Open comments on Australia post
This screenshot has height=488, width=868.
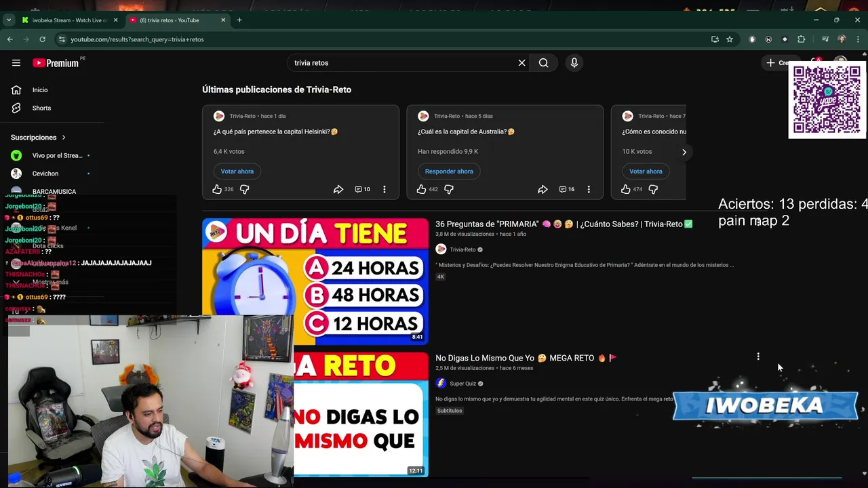pyautogui.click(x=567, y=190)
